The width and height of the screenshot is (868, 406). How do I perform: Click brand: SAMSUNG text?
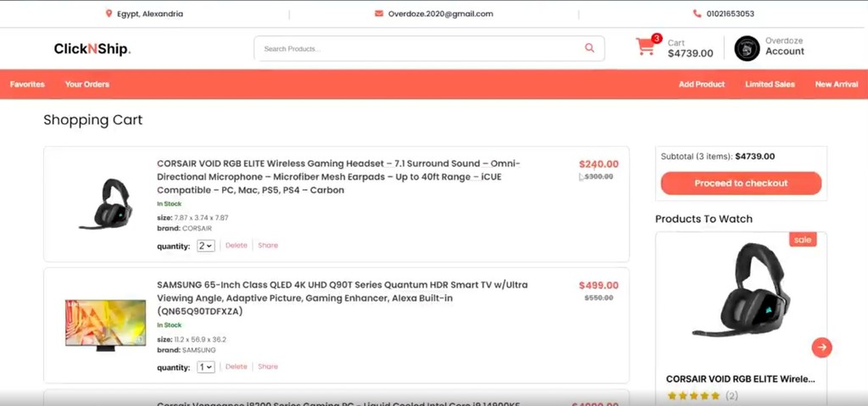click(186, 350)
